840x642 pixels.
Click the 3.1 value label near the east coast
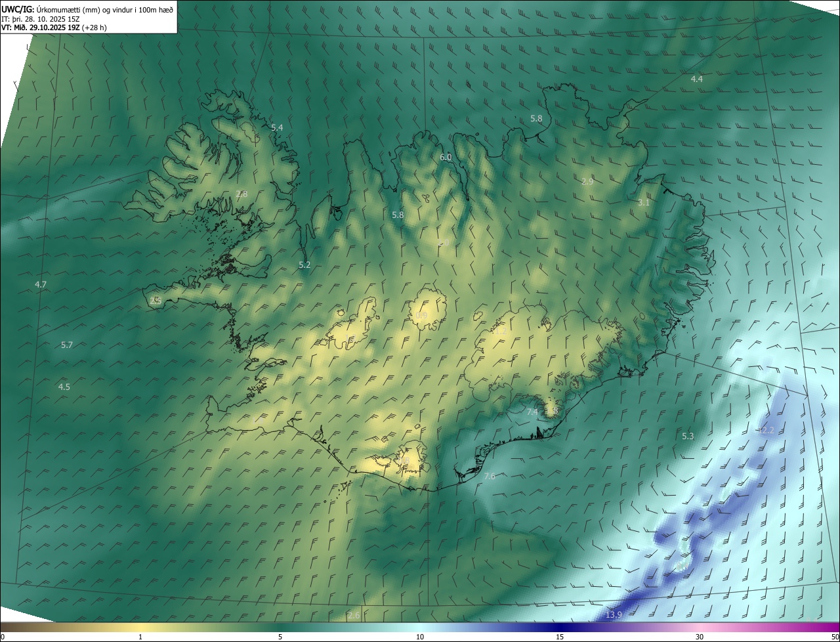644,203
